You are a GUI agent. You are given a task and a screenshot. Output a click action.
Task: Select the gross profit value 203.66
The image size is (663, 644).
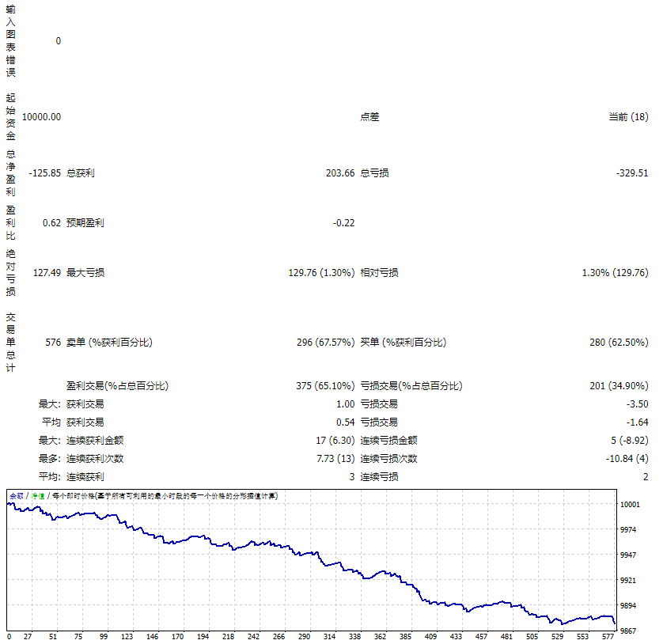(x=340, y=173)
